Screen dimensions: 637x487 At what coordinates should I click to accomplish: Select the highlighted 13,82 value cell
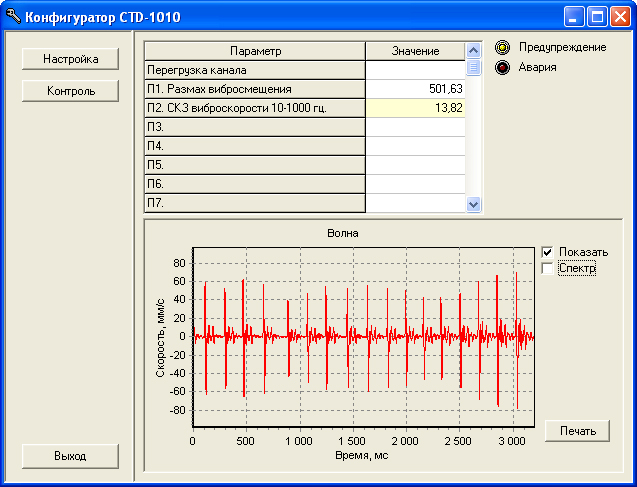(x=415, y=108)
